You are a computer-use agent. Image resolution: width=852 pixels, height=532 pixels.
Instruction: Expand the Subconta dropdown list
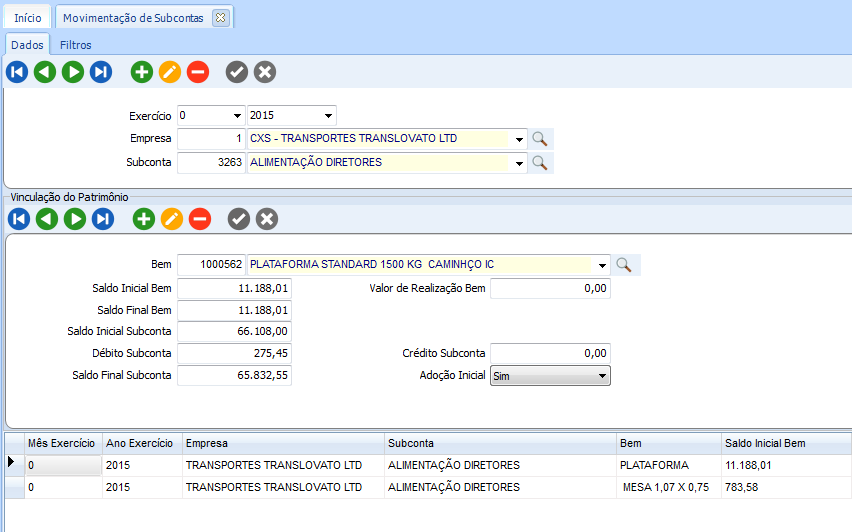(x=519, y=163)
